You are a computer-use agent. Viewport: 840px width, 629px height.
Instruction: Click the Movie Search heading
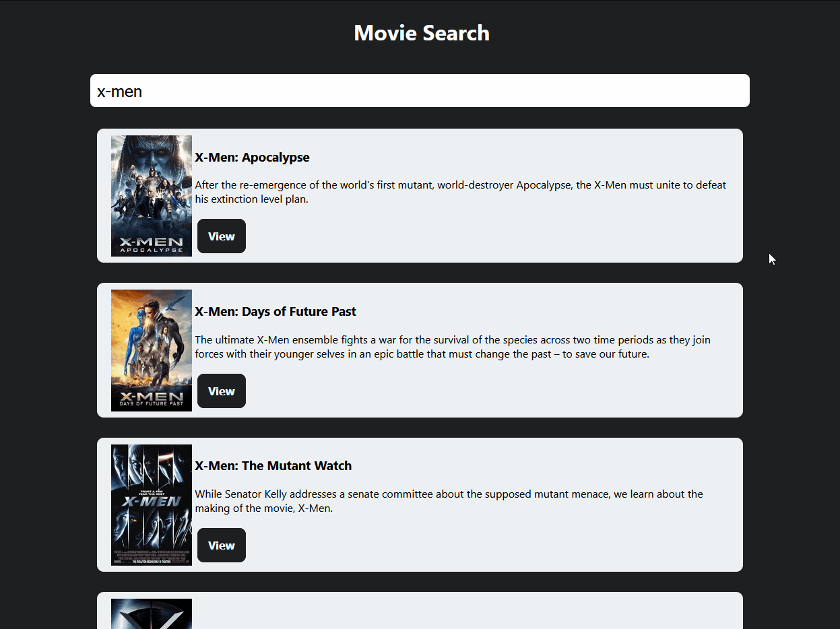[422, 33]
